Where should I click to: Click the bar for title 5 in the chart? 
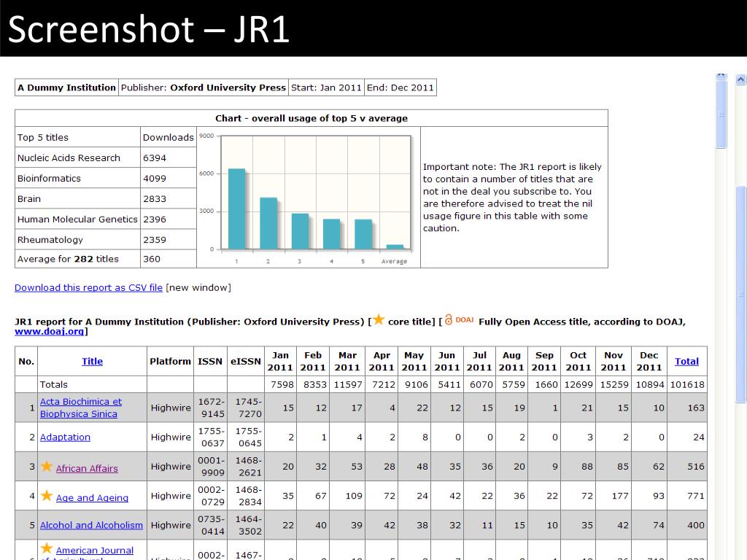[363, 234]
